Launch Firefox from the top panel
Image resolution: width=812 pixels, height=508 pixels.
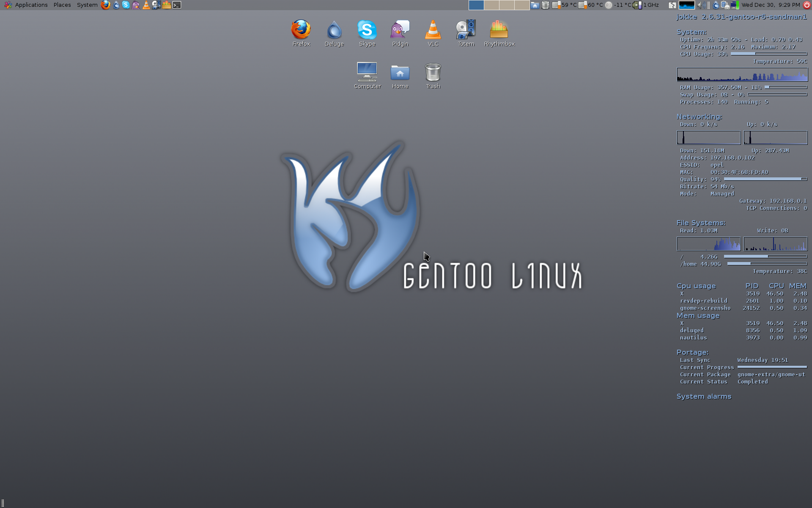106,5
